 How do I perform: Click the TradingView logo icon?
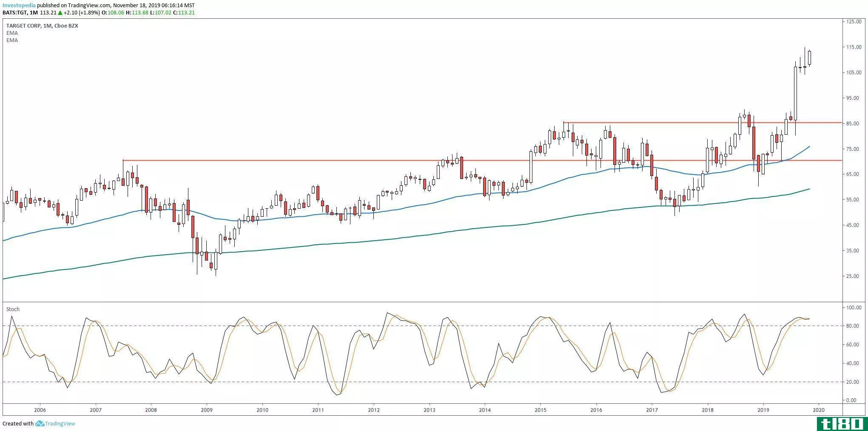40,423
